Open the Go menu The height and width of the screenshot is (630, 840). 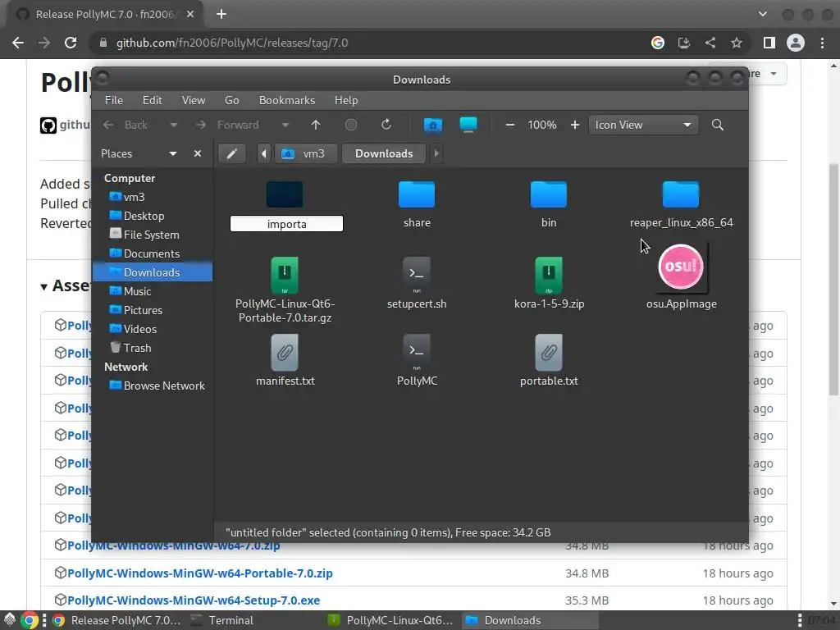click(232, 100)
